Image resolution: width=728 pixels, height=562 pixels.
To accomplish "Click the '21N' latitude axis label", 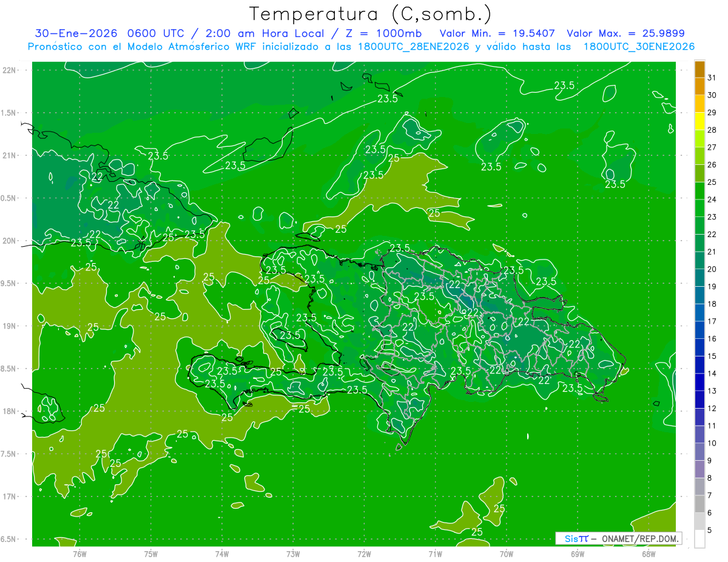I will (9, 155).
